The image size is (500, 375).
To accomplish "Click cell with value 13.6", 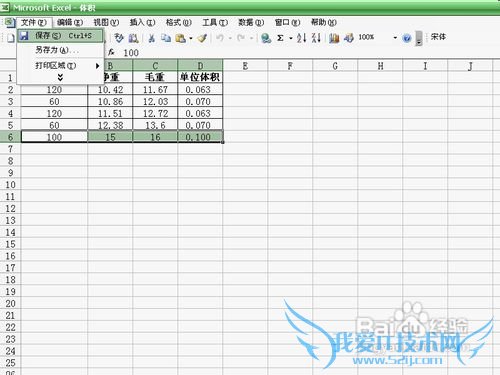I will click(x=155, y=125).
